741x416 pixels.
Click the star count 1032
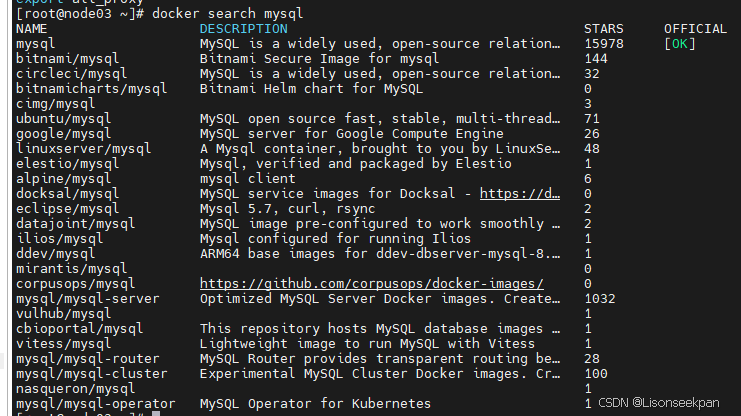(600, 299)
